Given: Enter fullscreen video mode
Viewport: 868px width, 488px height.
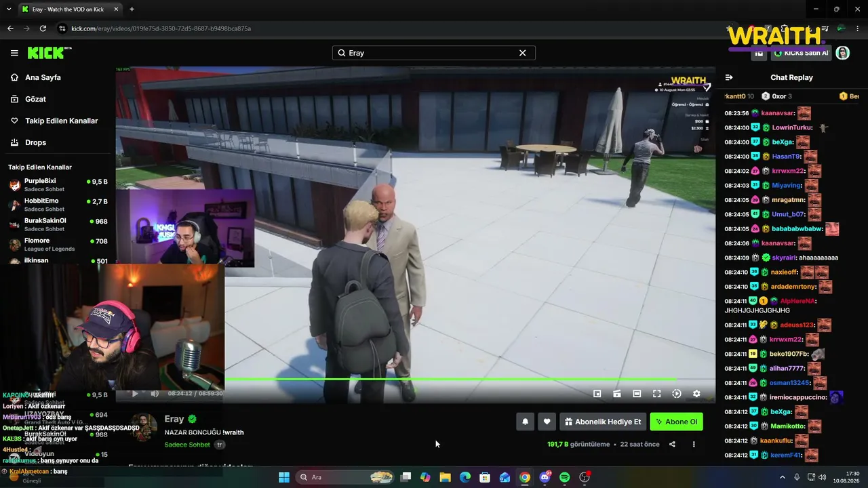Looking at the screenshot, I should pyautogui.click(x=656, y=394).
